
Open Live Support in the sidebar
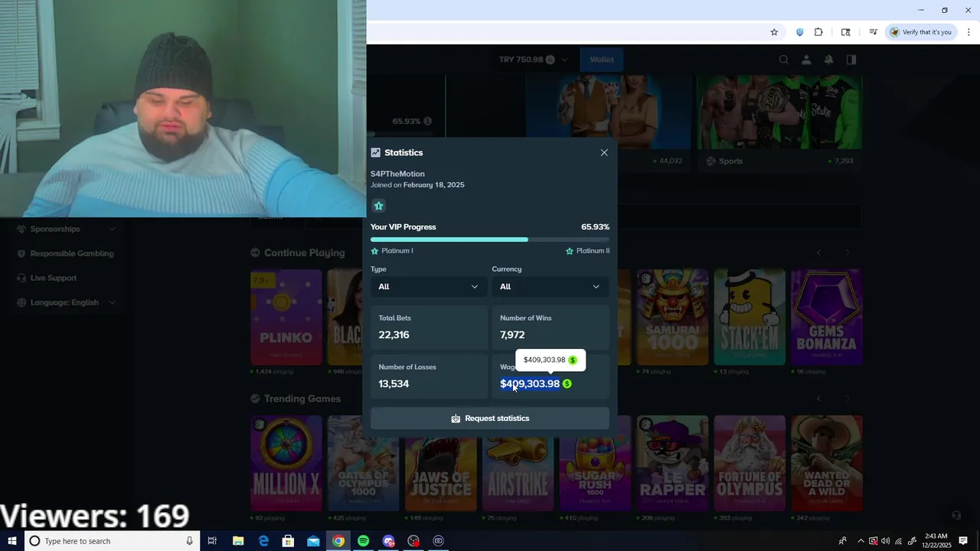(x=66, y=278)
